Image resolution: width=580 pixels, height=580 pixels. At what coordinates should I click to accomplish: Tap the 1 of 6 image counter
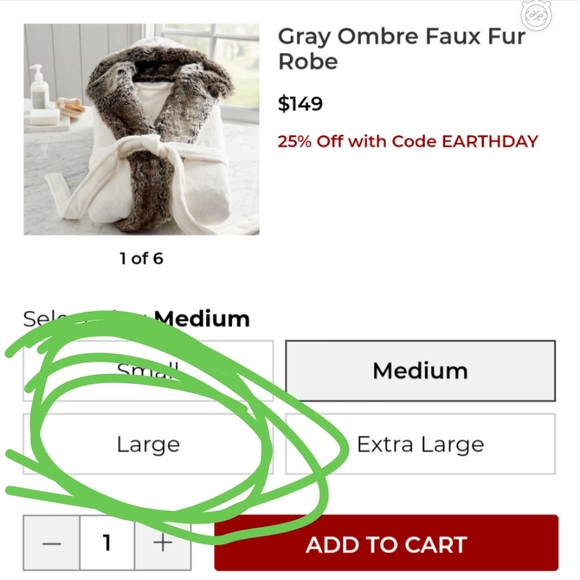coord(141,258)
